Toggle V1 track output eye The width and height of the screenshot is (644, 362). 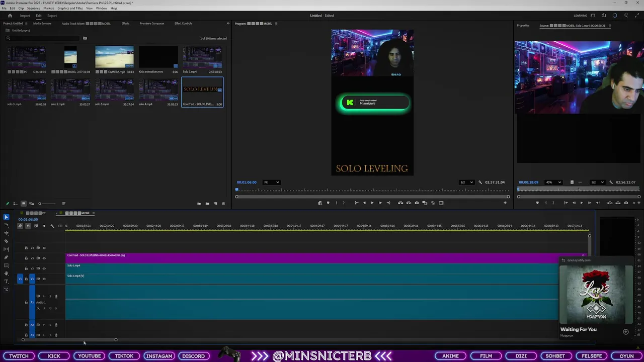pyautogui.click(x=44, y=279)
